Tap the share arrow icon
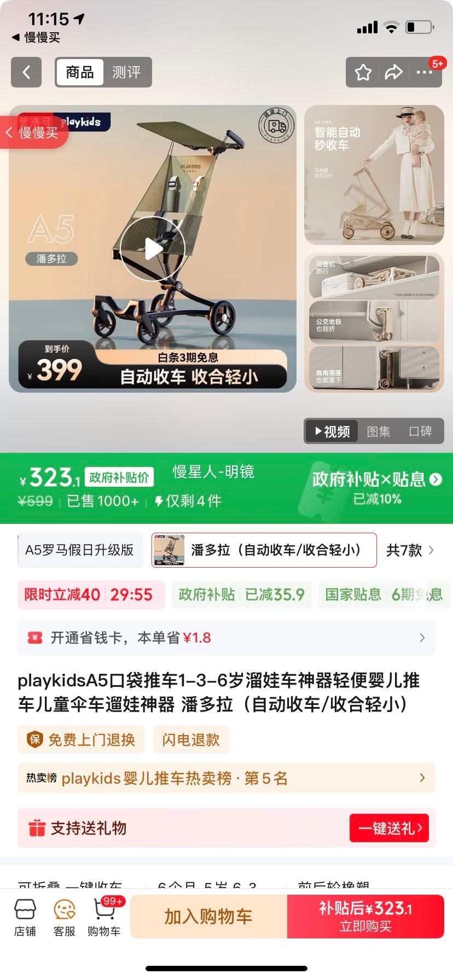The image size is (453, 980). [394, 72]
